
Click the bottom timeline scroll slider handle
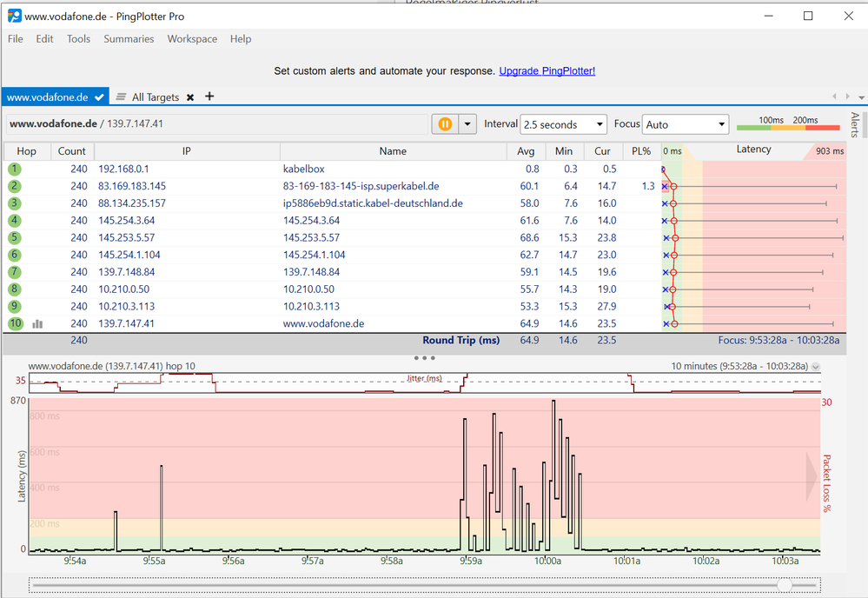click(785, 585)
